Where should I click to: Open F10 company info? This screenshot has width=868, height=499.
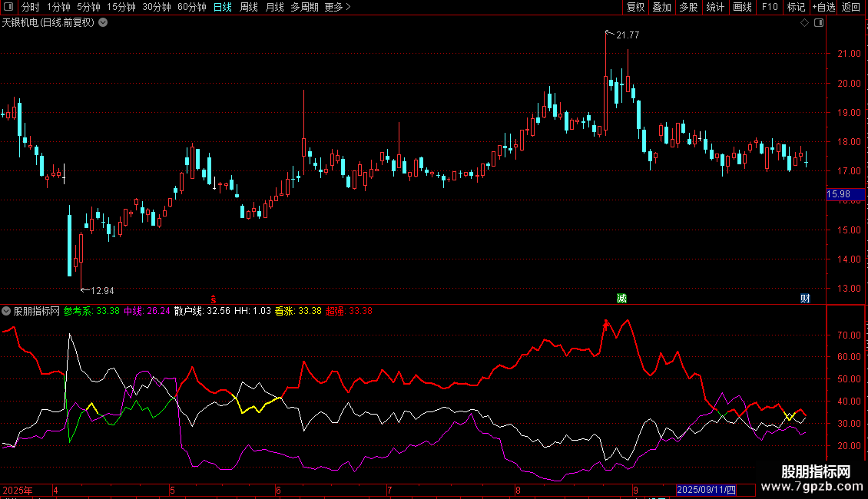coord(770,7)
